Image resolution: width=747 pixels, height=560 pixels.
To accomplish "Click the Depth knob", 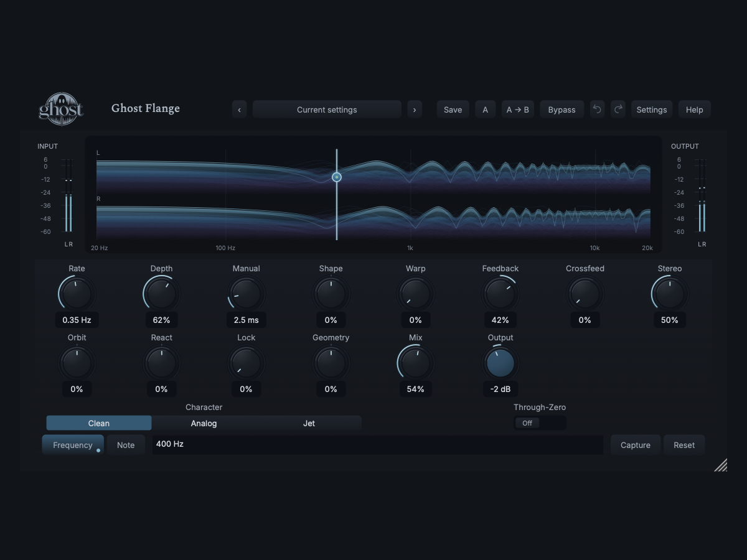I will (161, 294).
